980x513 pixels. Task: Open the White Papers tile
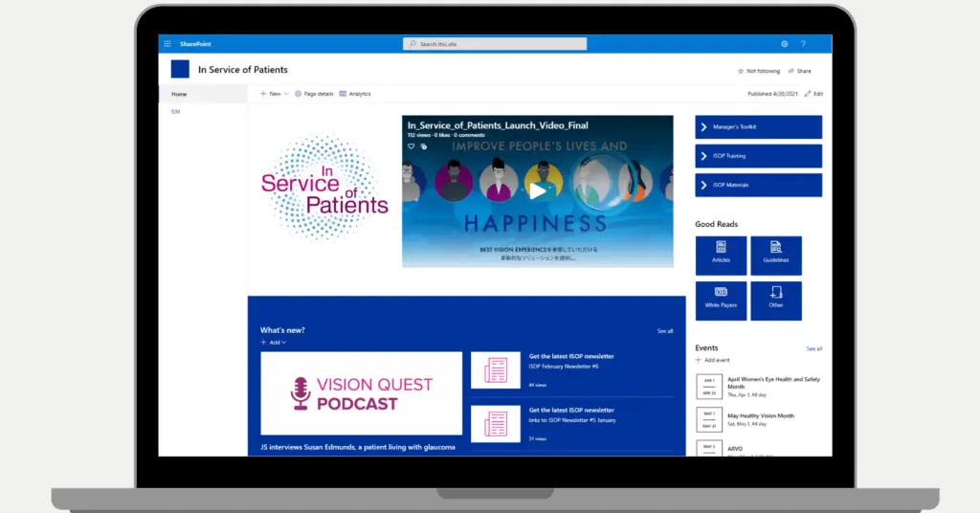[721, 301]
